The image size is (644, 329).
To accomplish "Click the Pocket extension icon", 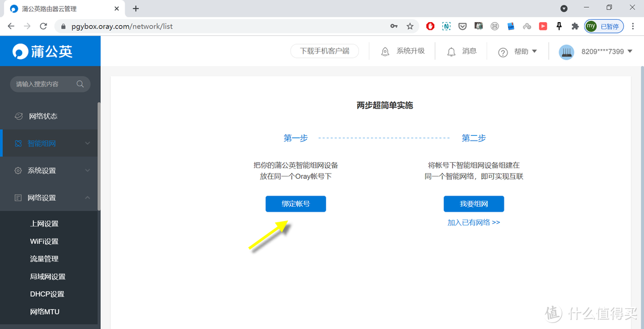I will pos(463,26).
